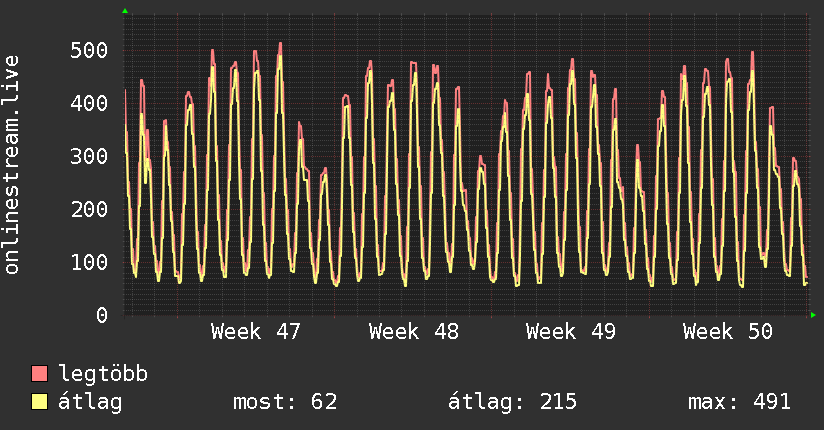Image resolution: width=824 pixels, height=430 pixels.
Task: Click the 0 y-axis tick label
Action: click(102, 315)
